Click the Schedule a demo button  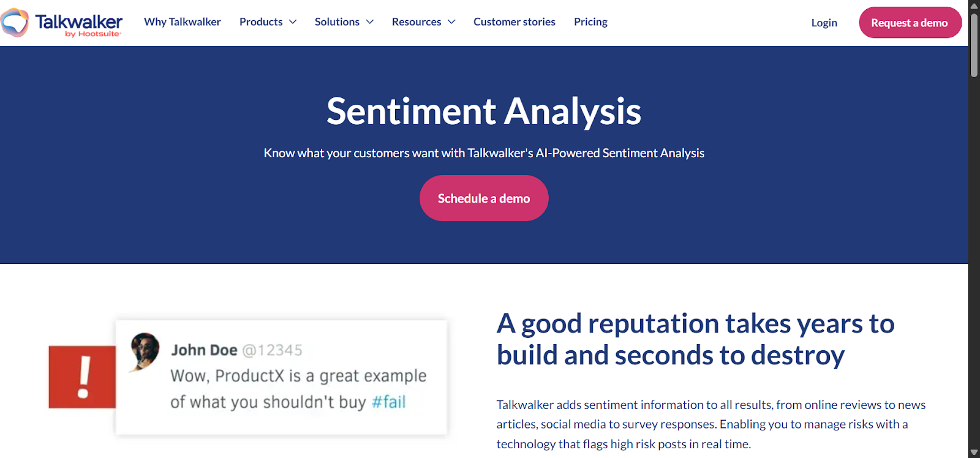coord(483,198)
